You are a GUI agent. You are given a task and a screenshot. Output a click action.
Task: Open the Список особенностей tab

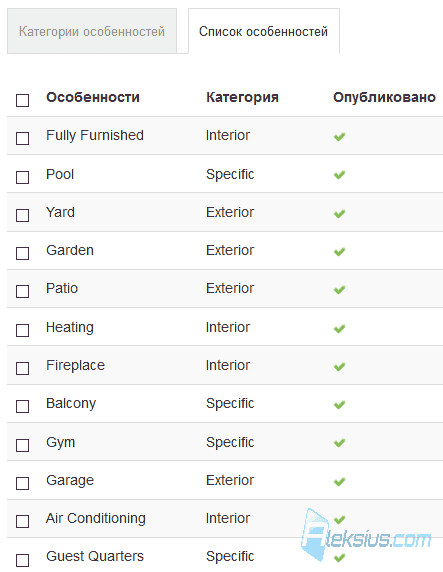pos(263,31)
